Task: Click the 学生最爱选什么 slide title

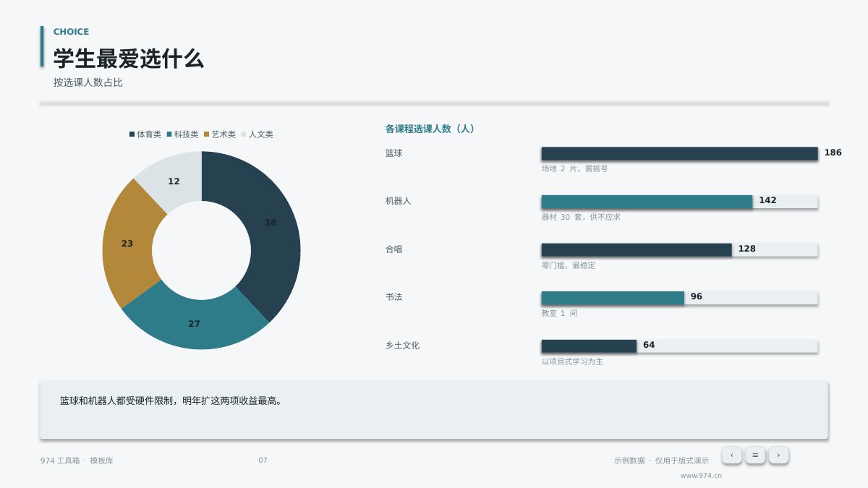Action: 129,59
